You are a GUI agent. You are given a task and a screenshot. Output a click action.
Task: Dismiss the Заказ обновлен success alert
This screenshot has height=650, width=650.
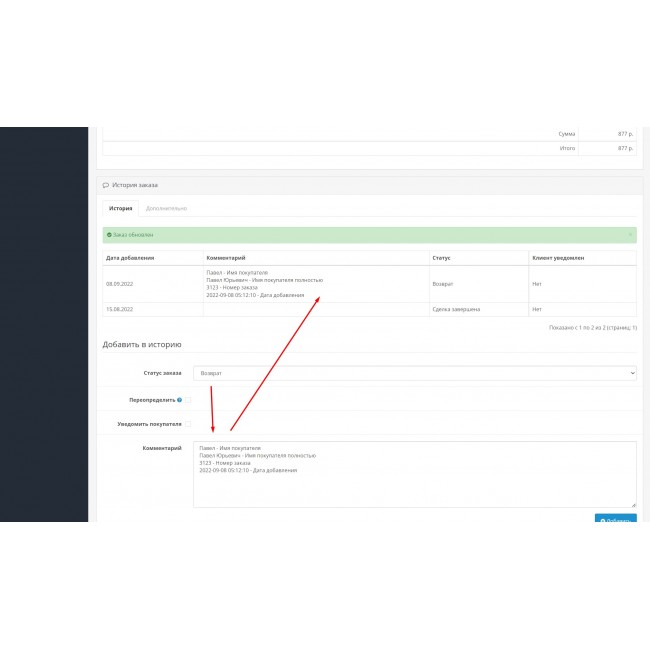point(630,235)
